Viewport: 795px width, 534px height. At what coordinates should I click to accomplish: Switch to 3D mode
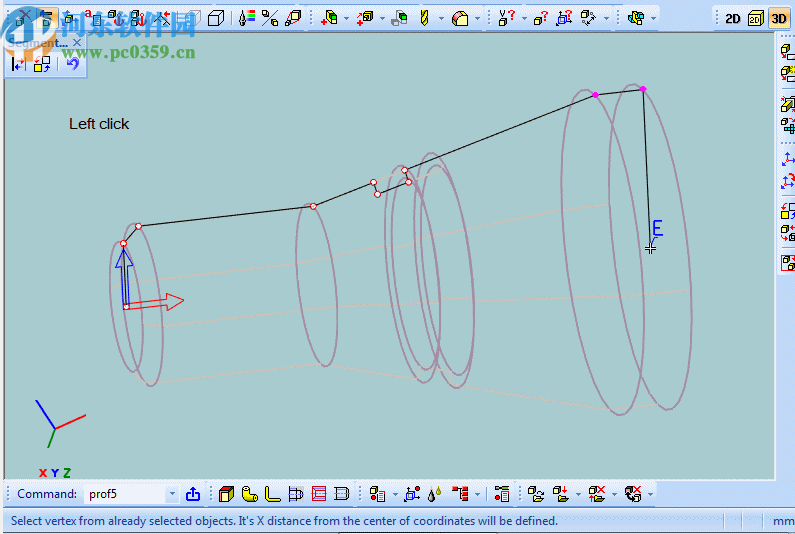click(x=779, y=19)
